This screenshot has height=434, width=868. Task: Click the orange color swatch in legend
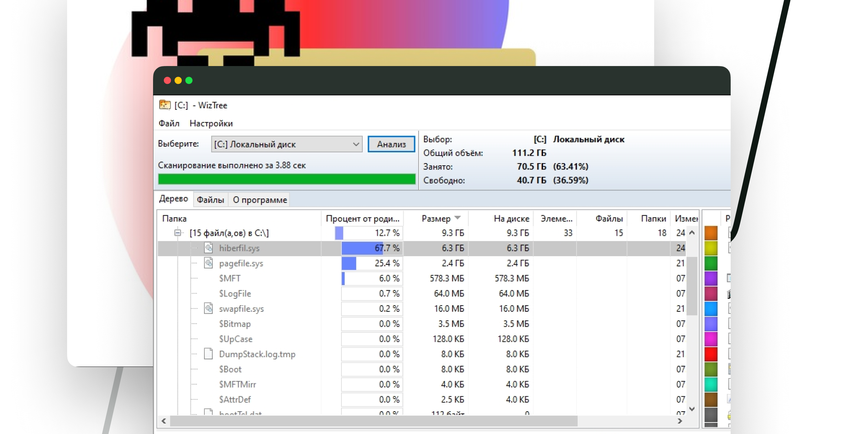tap(711, 233)
